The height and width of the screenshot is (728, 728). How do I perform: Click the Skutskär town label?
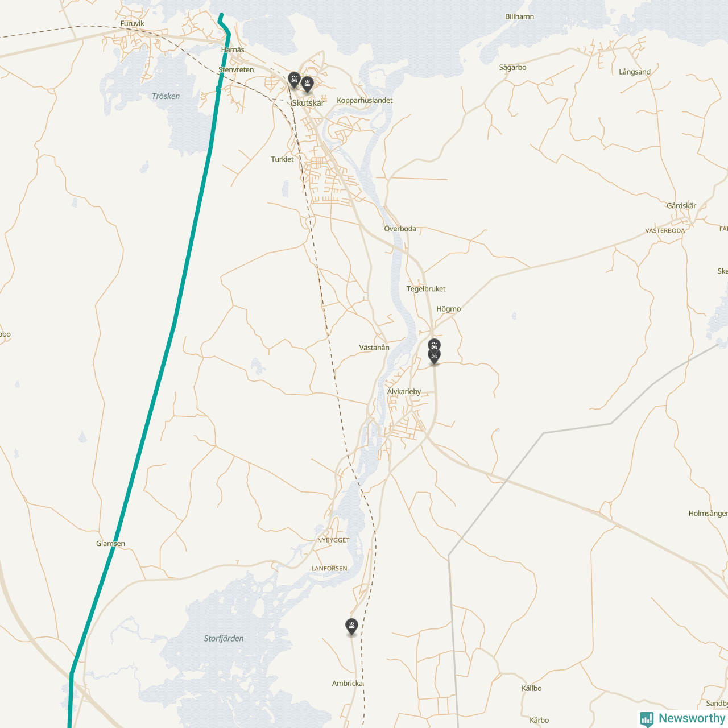308,103
